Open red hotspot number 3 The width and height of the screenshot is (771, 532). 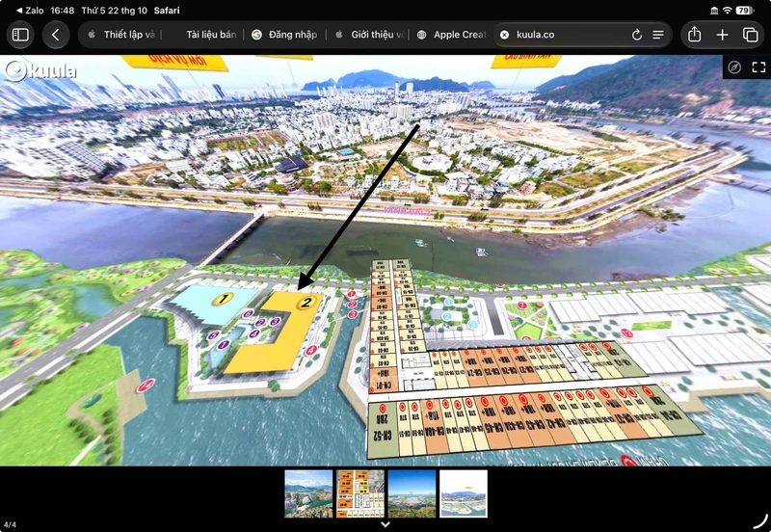(x=353, y=314)
